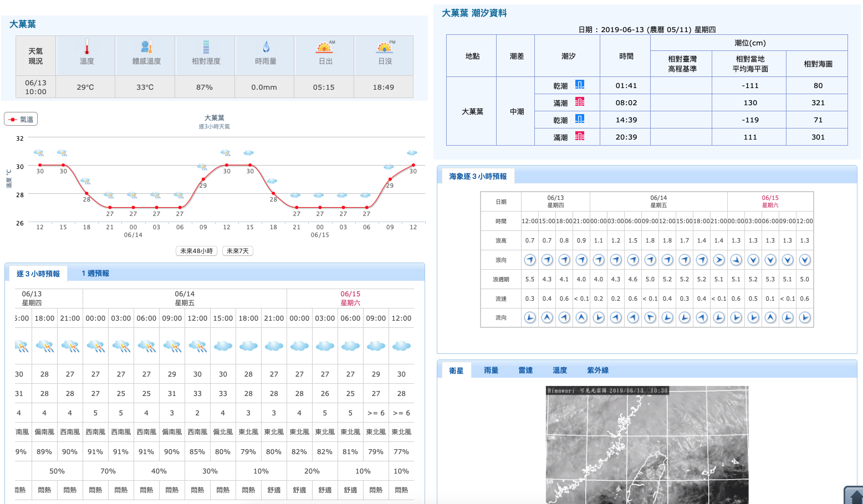This screenshot has height=504, width=863.
Task: Click 浪向 arrow for 06/14 21:00
Action: tap(719, 260)
